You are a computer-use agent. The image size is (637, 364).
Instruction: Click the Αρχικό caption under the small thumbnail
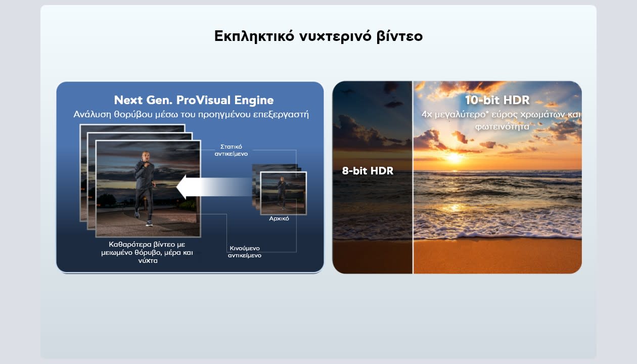pyautogui.click(x=279, y=219)
